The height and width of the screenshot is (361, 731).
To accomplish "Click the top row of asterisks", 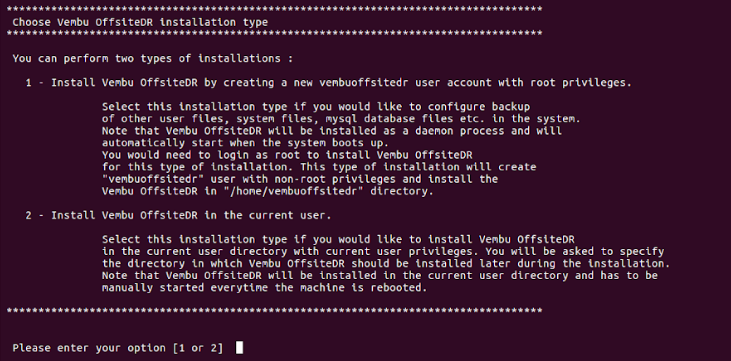I will (275, 9).
